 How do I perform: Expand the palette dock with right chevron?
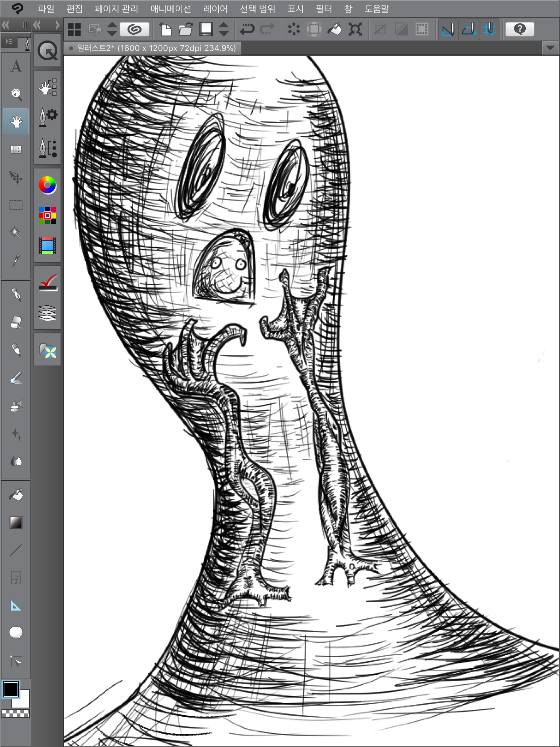(x=57, y=25)
